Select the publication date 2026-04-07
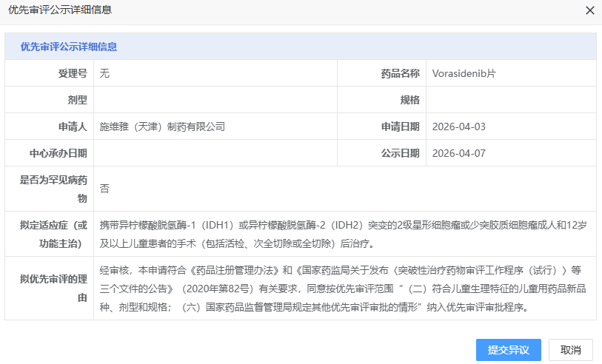The image size is (602, 364). (x=458, y=153)
